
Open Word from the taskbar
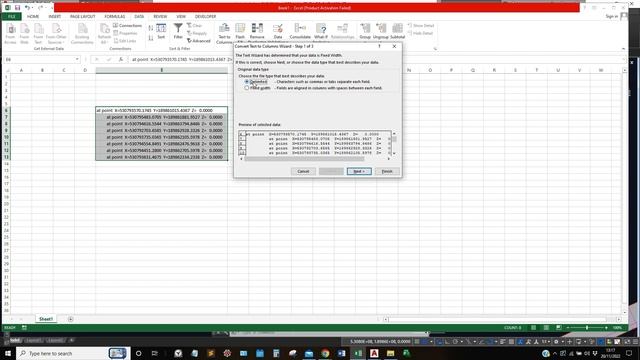342,353
